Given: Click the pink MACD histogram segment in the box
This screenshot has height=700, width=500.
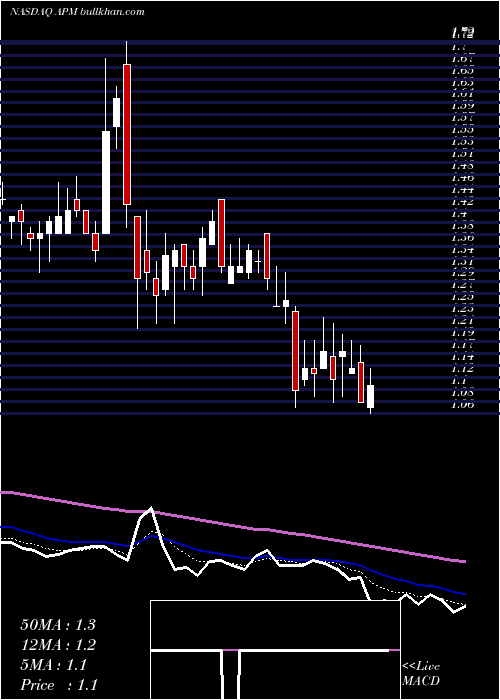Looking at the screenshot, I should tap(231, 650).
